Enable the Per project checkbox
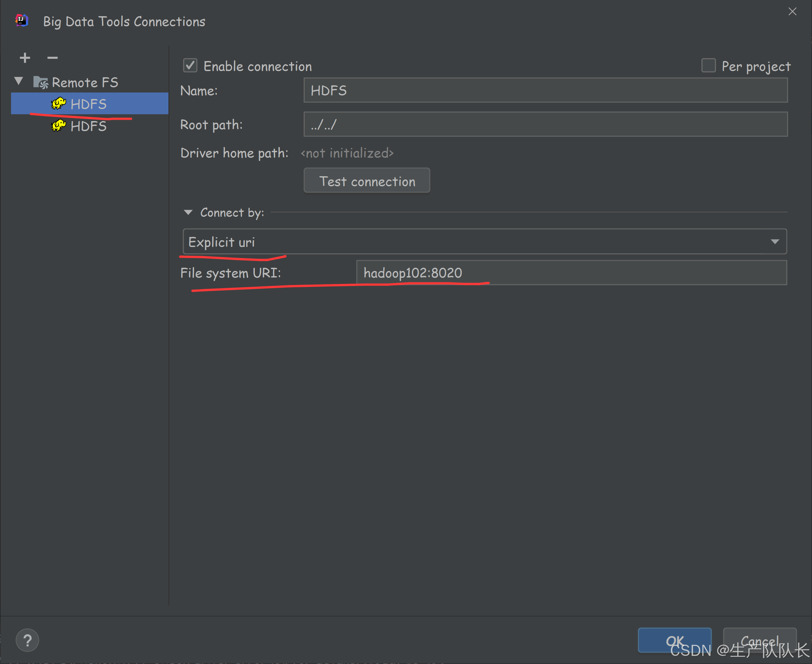Image resolution: width=812 pixels, height=664 pixels. pyautogui.click(x=708, y=66)
